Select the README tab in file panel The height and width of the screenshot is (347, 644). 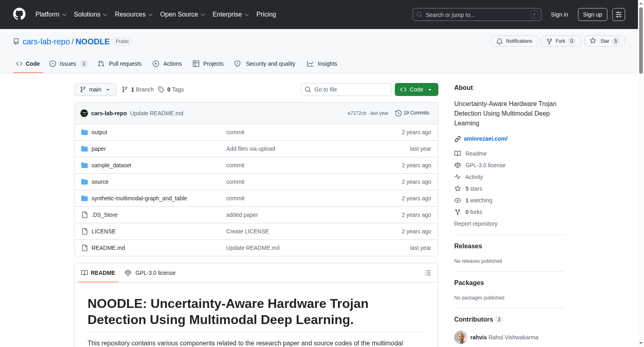tap(98, 273)
